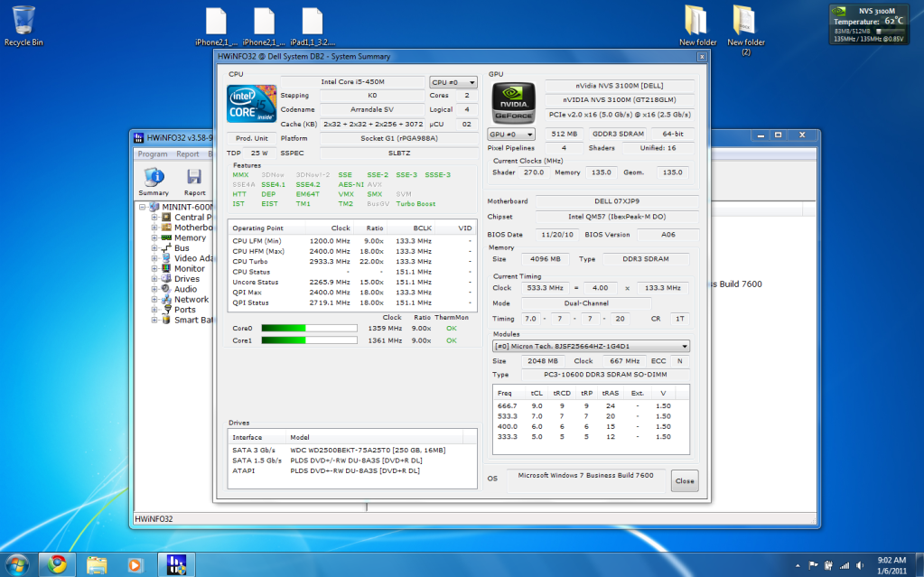Screen dimensions: 924x577
Task: Open the Windows Start menu orb
Action: tap(16, 564)
